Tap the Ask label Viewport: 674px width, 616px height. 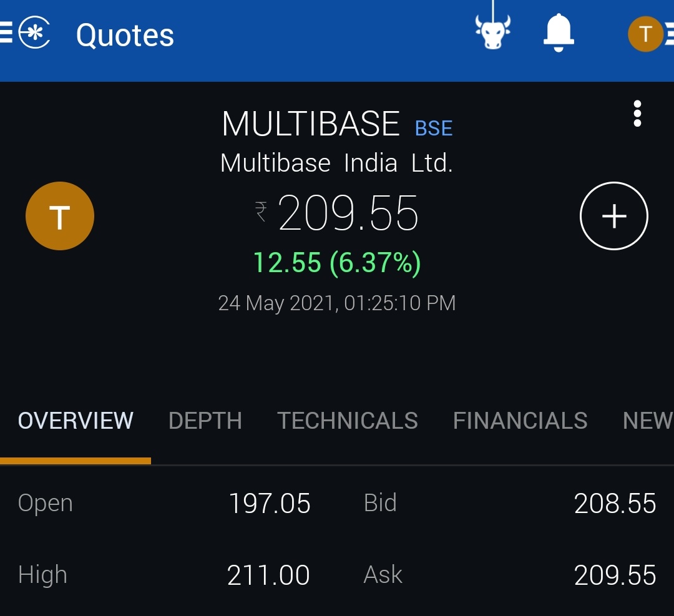383,575
